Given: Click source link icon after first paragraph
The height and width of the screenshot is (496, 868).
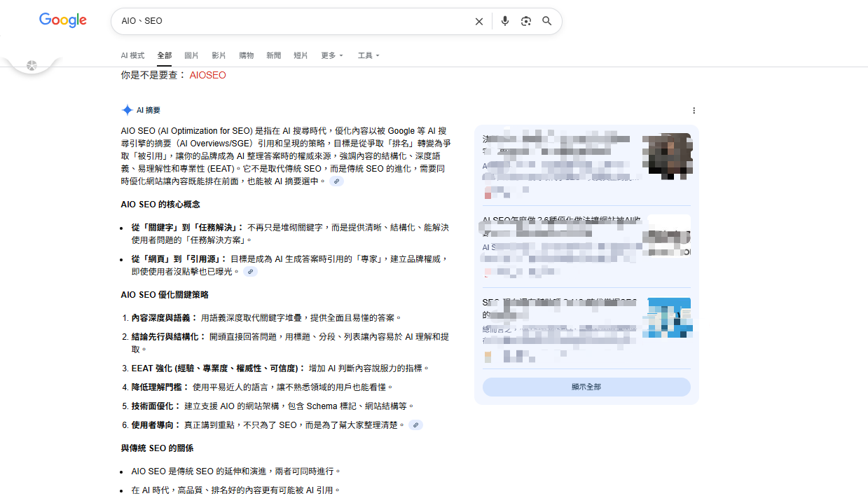Looking at the screenshot, I should [337, 181].
